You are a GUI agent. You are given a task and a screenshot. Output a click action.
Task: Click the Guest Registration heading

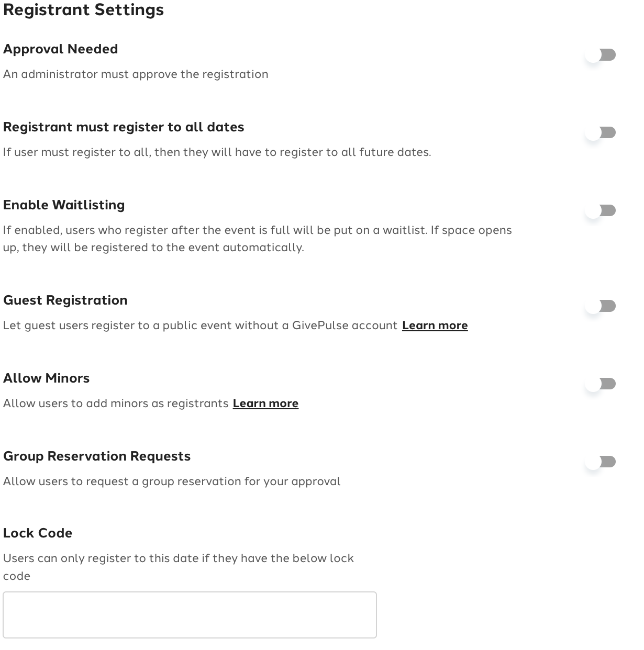[x=65, y=300]
